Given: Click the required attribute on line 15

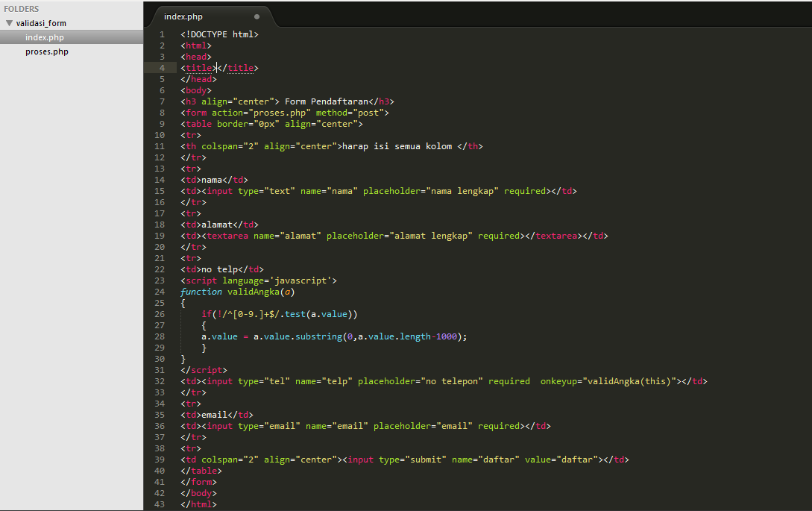Looking at the screenshot, I should click(525, 190).
